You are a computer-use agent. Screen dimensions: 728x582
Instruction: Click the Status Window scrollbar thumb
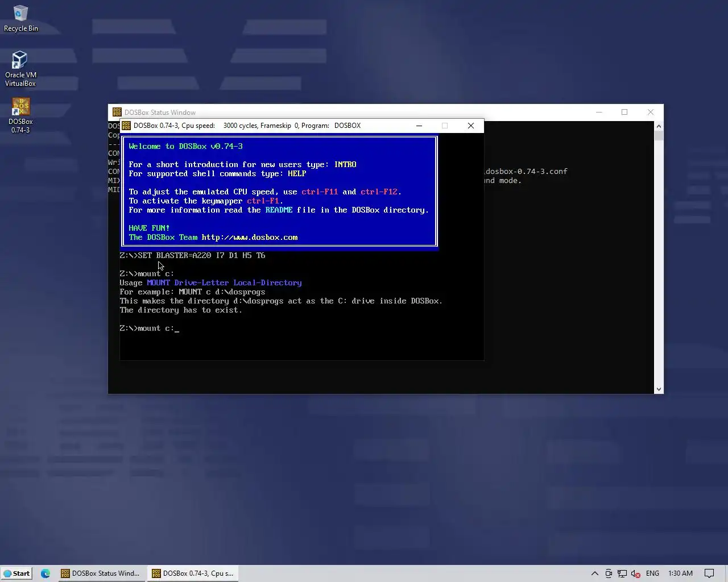coord(659,135)
